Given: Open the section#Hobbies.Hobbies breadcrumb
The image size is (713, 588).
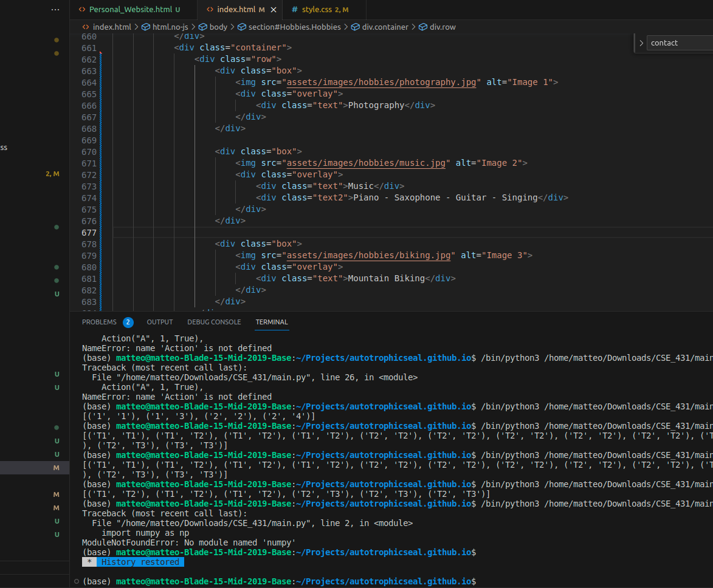Looking at the screenshot, I should pos(294,27).
